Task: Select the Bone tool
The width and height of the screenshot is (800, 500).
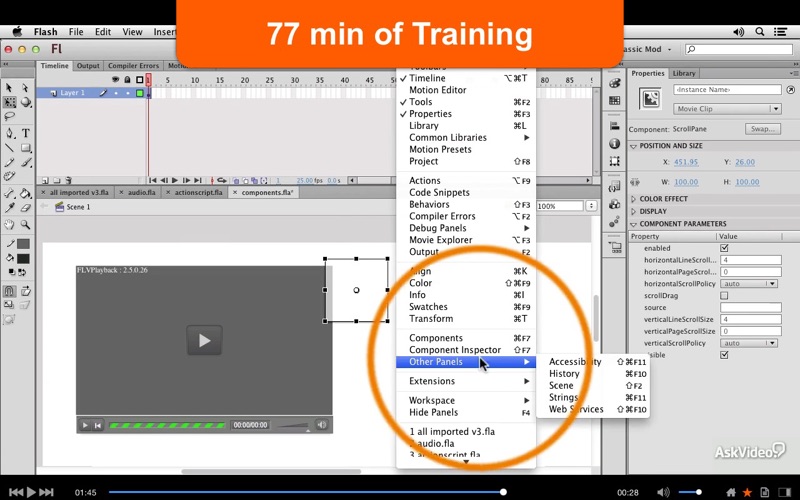Action: point(9,193)
